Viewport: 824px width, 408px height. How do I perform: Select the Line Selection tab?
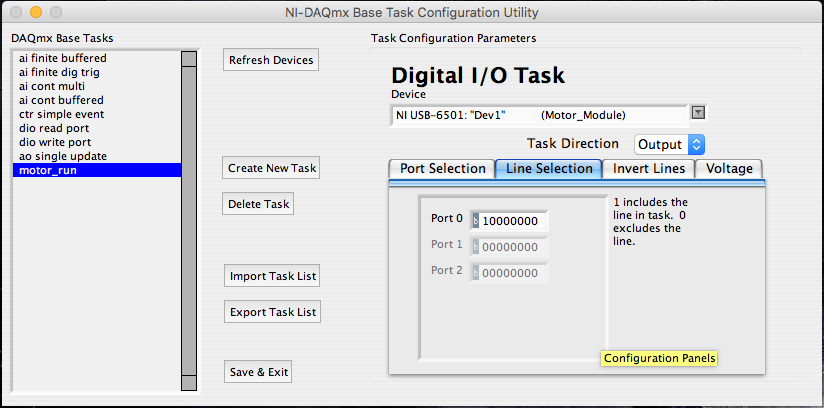[x=549, y=169]
